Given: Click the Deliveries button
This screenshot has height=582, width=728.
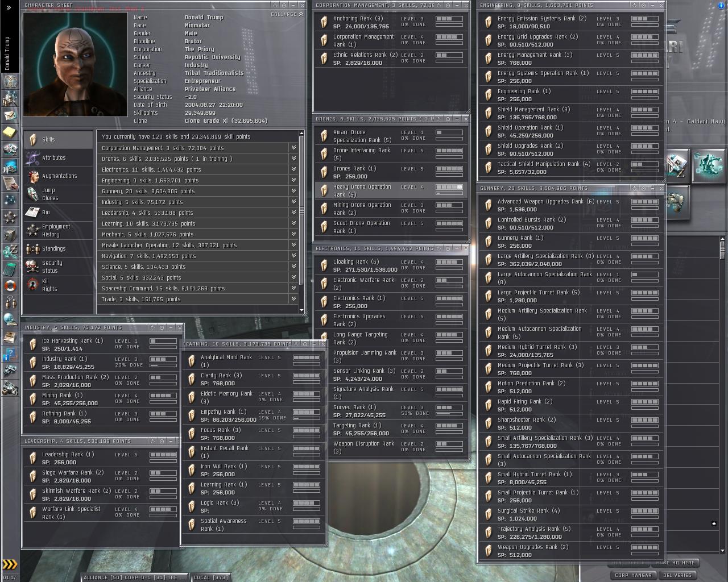Looking at the screenshot, I should (x=677, y=575).
